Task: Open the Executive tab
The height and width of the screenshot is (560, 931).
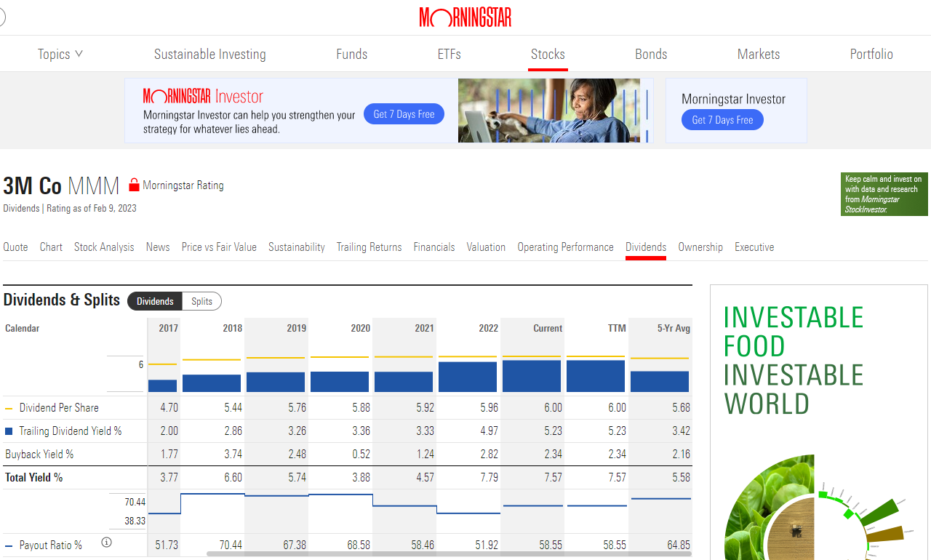Action: point(754,247)
